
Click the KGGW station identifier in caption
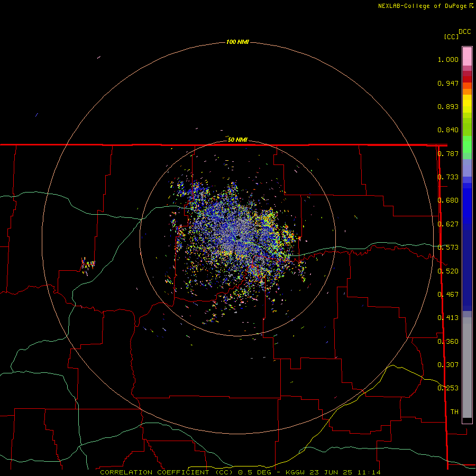click(x=296, y=472)
